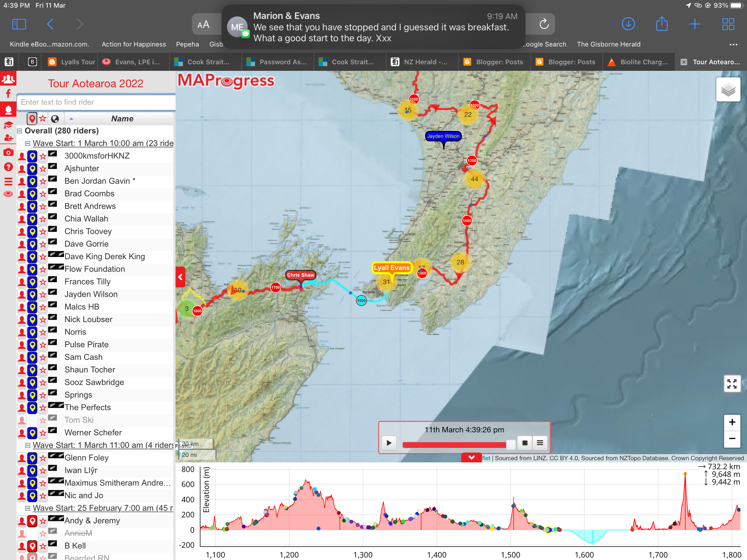Collapse Wave Start 1 March 11:00 am
This screenshot has height=560, width=747.
point(28,445)
